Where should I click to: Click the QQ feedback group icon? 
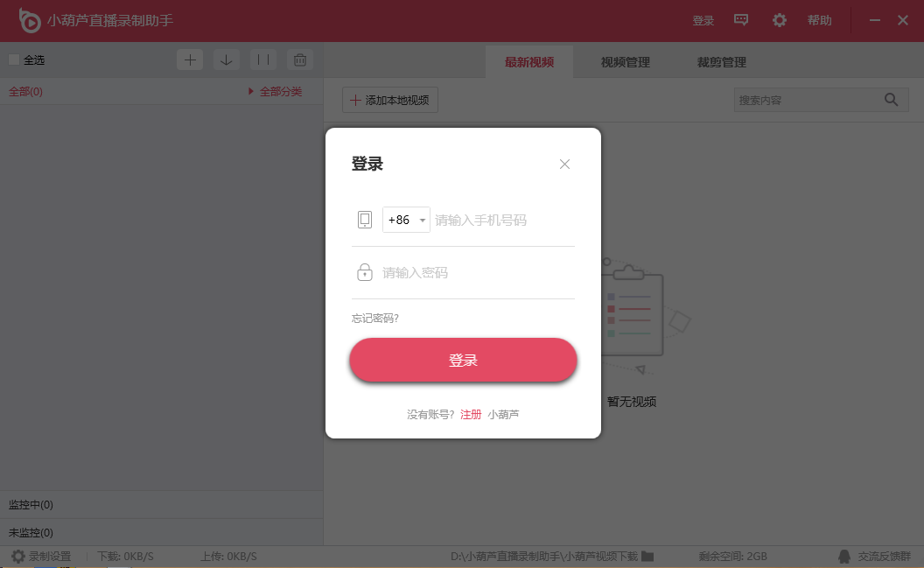(x=844, y=557)
